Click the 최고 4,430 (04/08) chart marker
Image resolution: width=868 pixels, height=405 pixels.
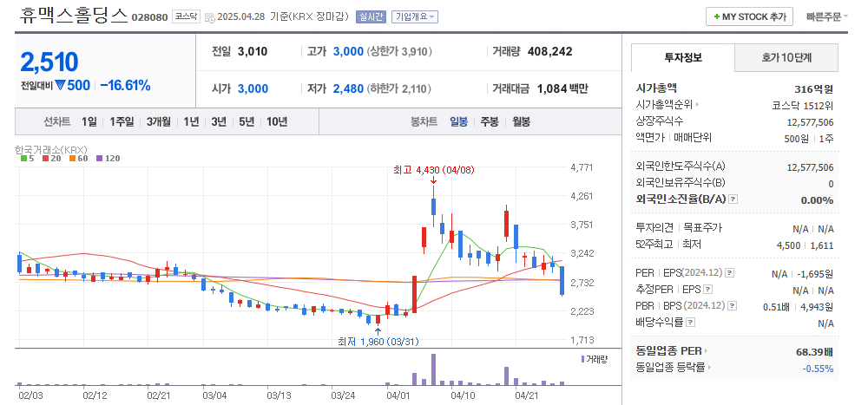click(x=433, y=169)
